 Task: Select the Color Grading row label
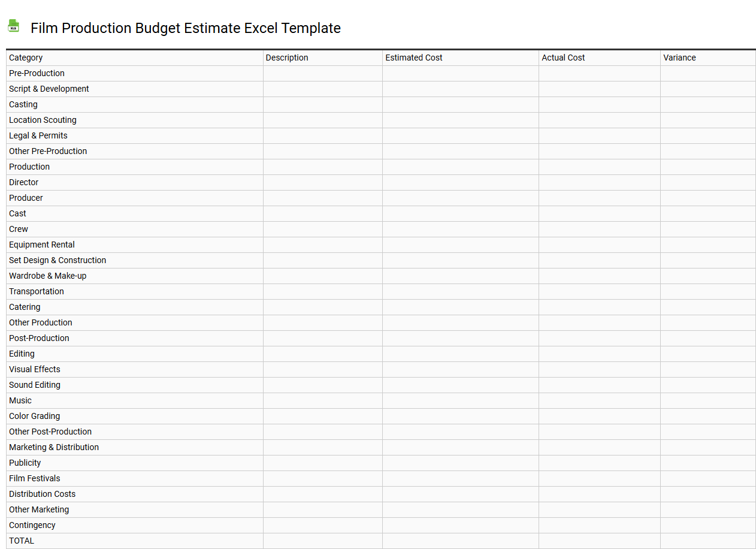34,416
